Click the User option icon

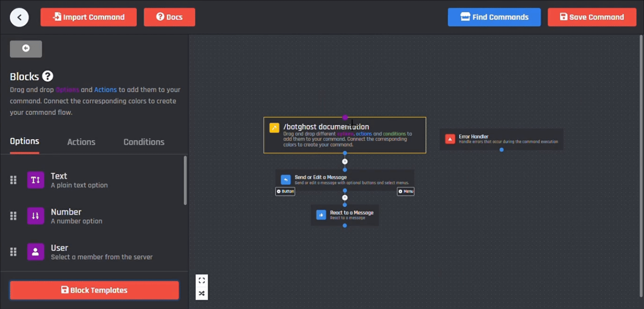tap(36, 252)
